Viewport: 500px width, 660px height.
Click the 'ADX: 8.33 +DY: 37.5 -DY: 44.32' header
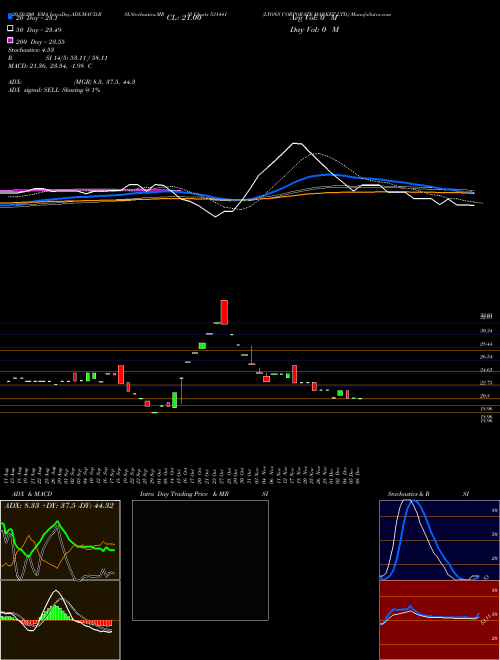click(59, 506)
